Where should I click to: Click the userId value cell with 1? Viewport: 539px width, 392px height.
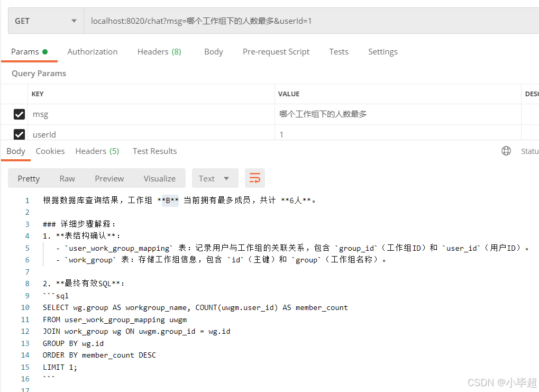398,133
